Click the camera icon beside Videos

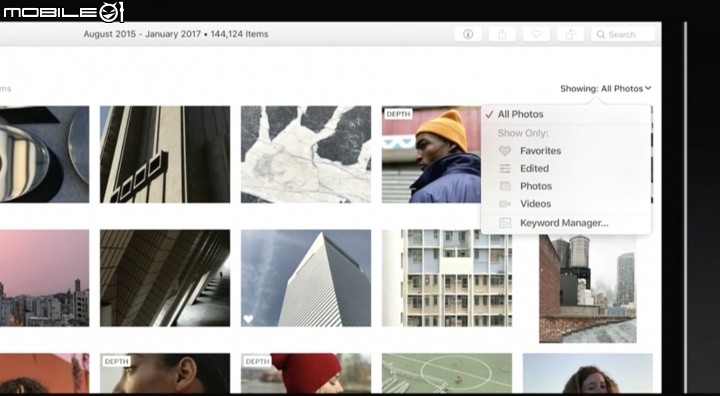pyautogui.click(x=505, y=204)
